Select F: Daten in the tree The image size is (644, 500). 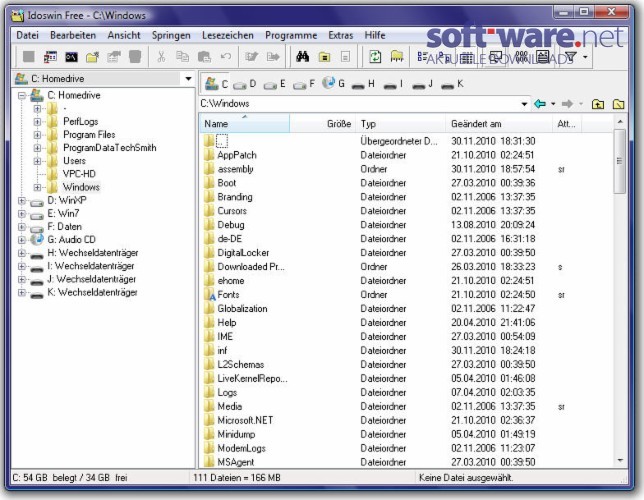point(64,227)
